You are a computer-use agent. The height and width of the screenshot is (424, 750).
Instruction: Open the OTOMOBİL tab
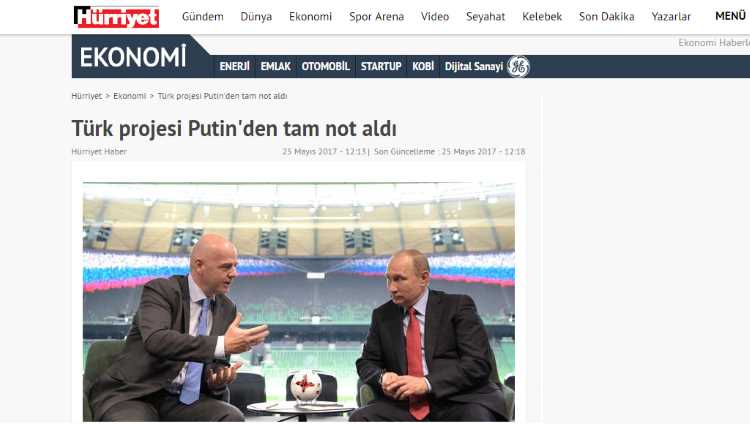[326, 67]
